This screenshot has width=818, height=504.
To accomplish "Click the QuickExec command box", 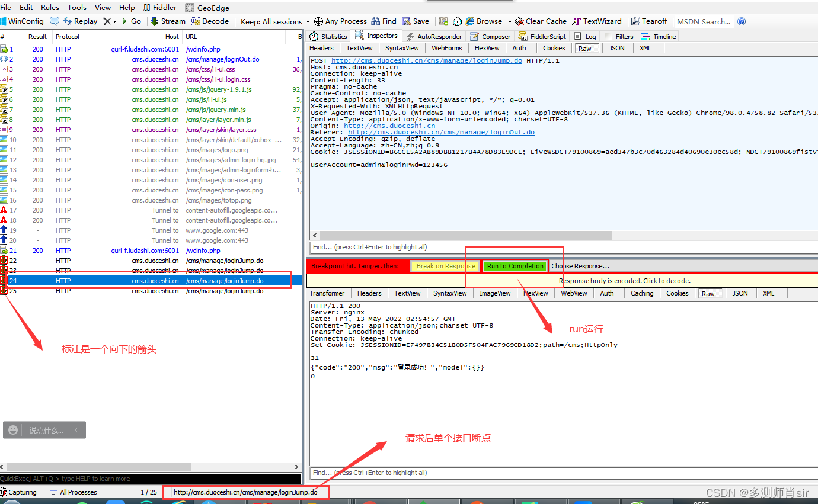I will 151,479.
